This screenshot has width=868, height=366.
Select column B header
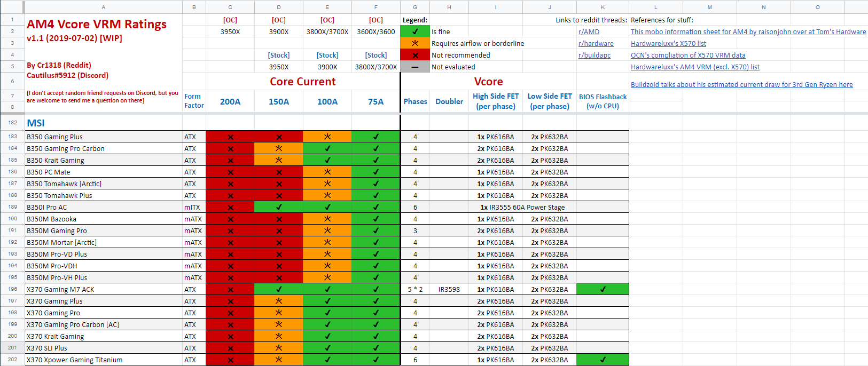pos(194,7)
